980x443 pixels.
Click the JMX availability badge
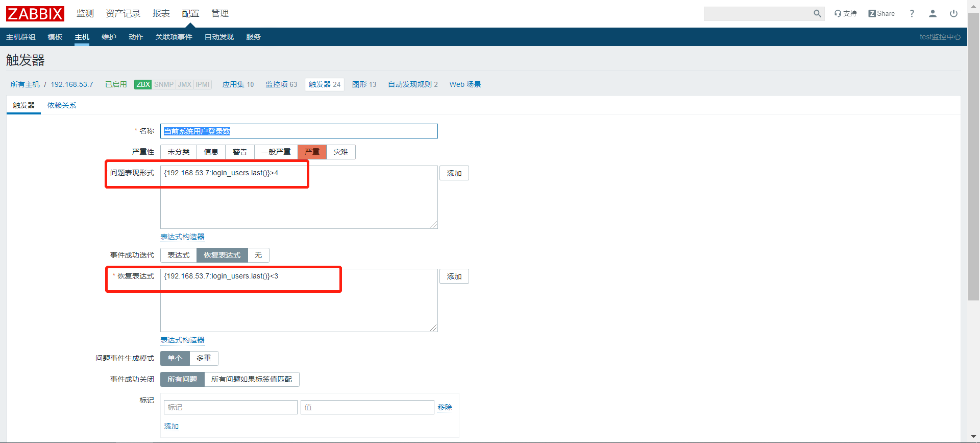point(185,84)
